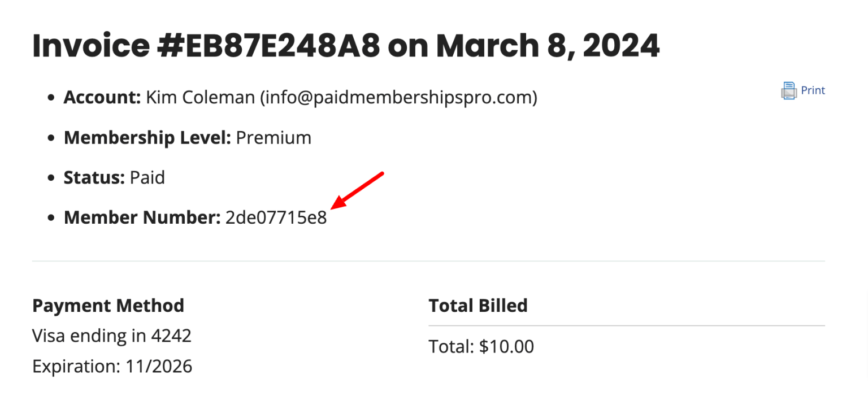868x405 pixels.
Task: Click the bullet beside the Account entry
Action: (x=51, y=97)
